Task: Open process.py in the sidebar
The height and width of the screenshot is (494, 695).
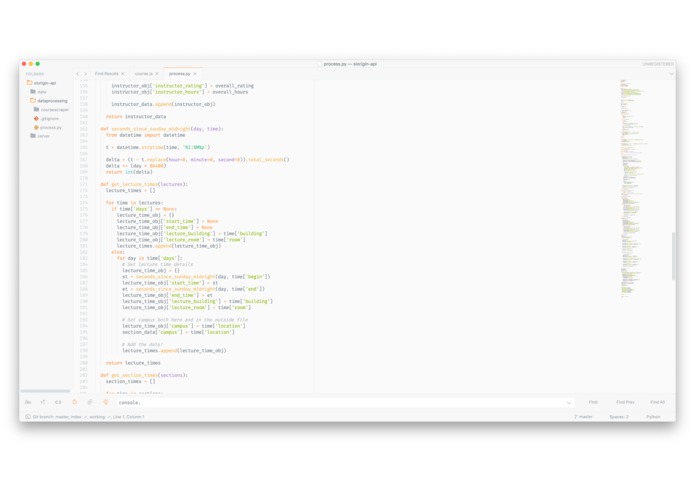Action: [x=48, y=127]
